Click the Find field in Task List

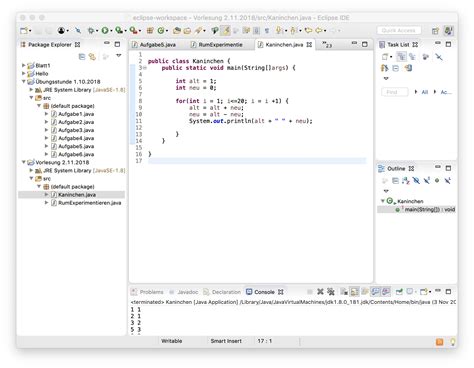pyautogui.click(x=395, y=92)
